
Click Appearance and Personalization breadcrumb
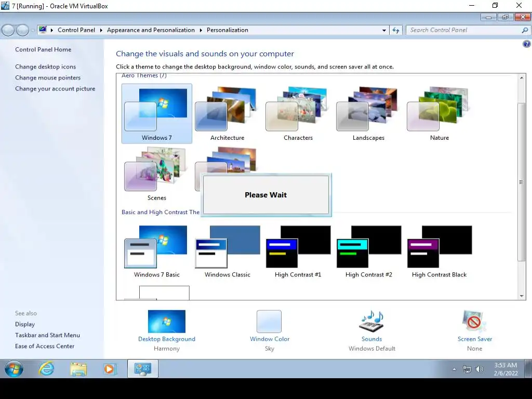[x=151, y=30]
